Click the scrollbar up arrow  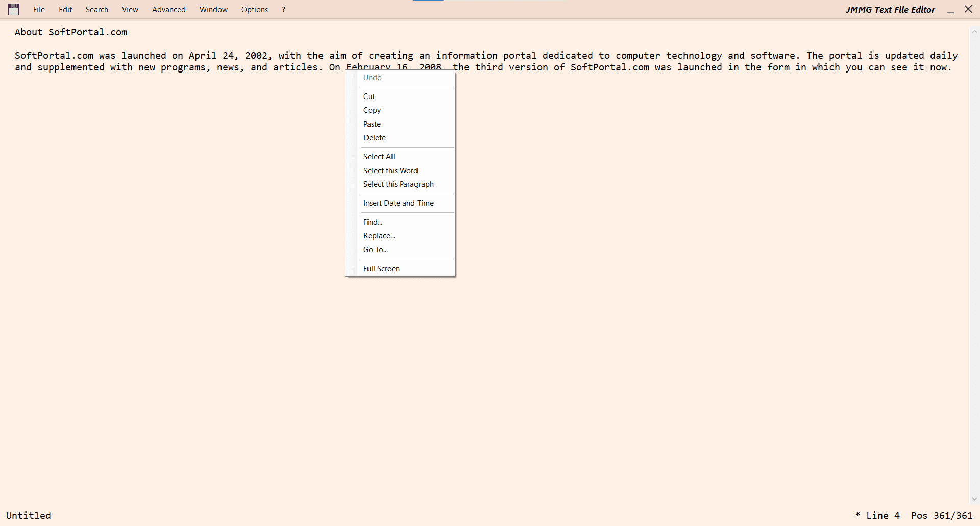click(x=974, y=31)
